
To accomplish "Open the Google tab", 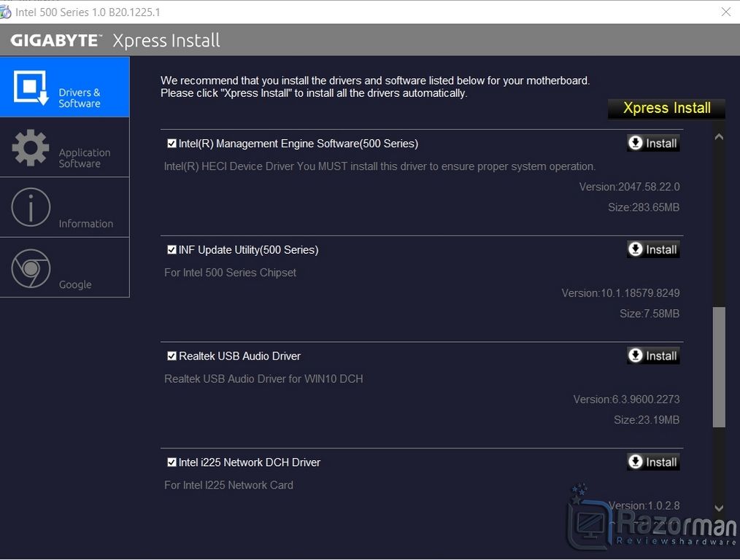I will pyautogui.click(x=65, y=268).
